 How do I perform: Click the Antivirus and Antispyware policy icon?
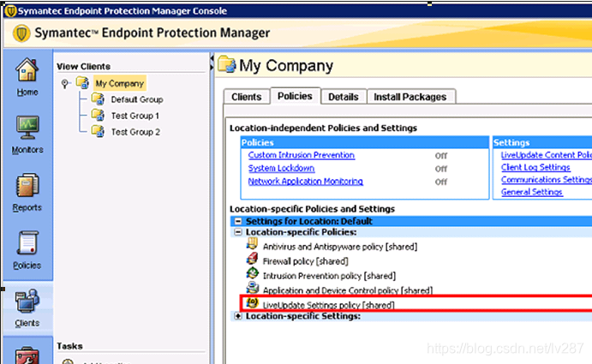coord(252,244)
